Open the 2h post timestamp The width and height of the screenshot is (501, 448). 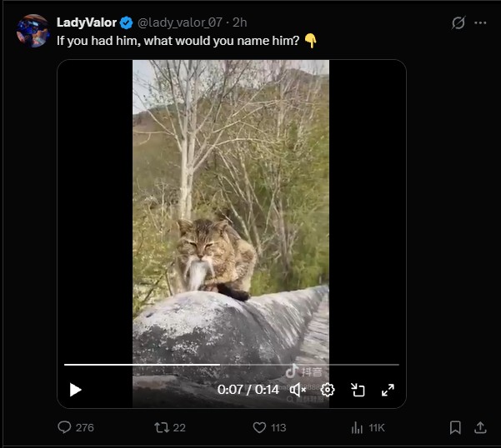click(239, 22)
